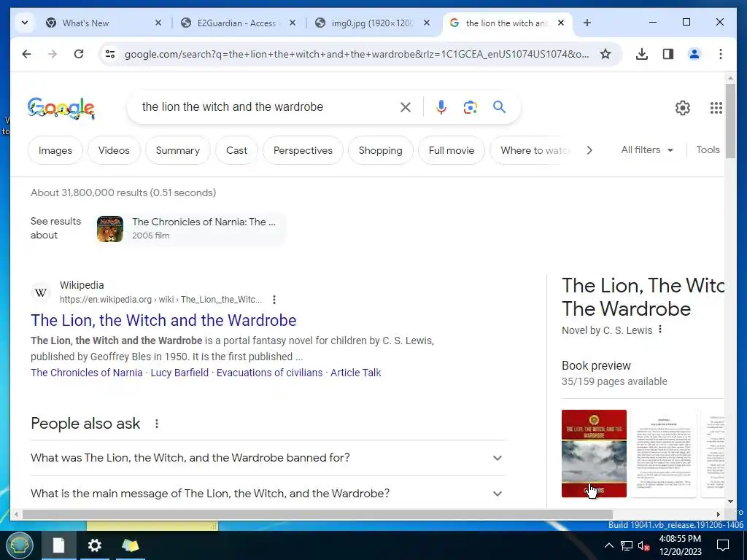This screenshot has height=560, width=747.
Task: Close the What's New tab
Action: coord(158,23)
